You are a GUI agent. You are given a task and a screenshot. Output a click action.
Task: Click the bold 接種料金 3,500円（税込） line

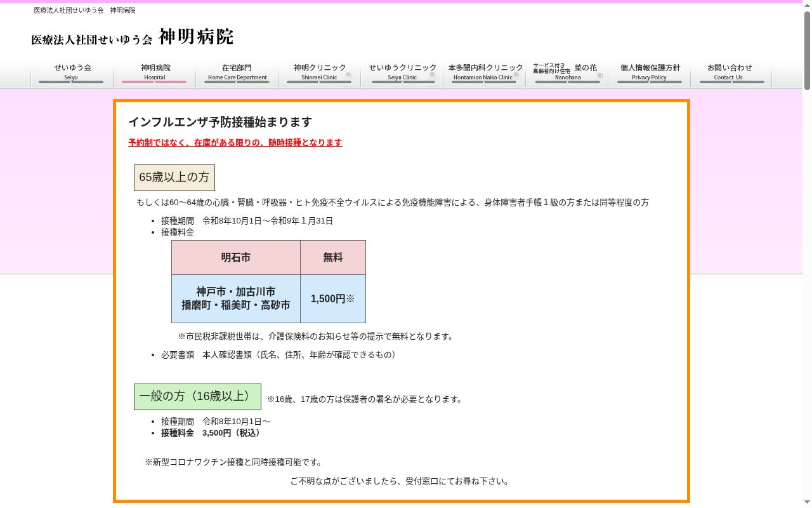pyautogui.click(x=212, y=433)
